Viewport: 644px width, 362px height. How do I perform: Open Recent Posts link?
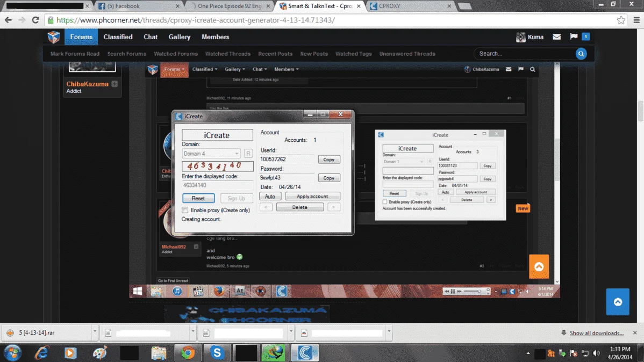(x=275, y=54)
